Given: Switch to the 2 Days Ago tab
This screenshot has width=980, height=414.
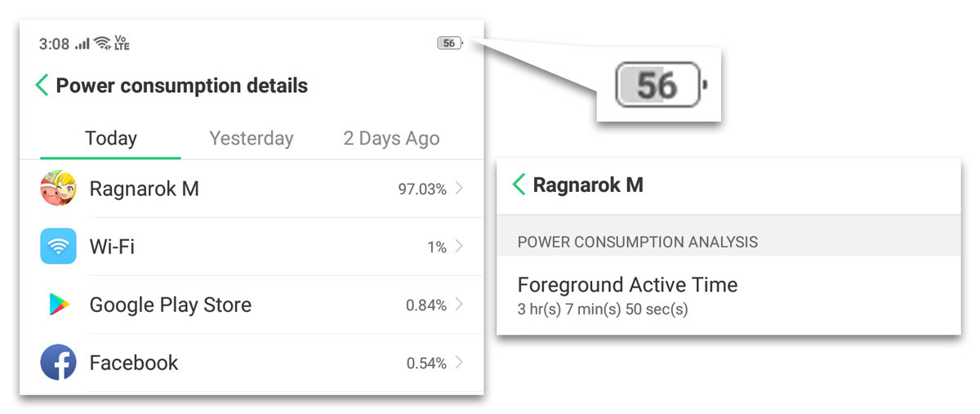Looking at the screenshot, I should click(391, 138).
